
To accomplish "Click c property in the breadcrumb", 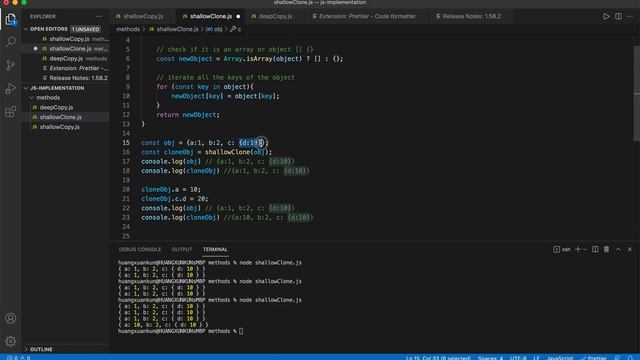I will point(236,29).
